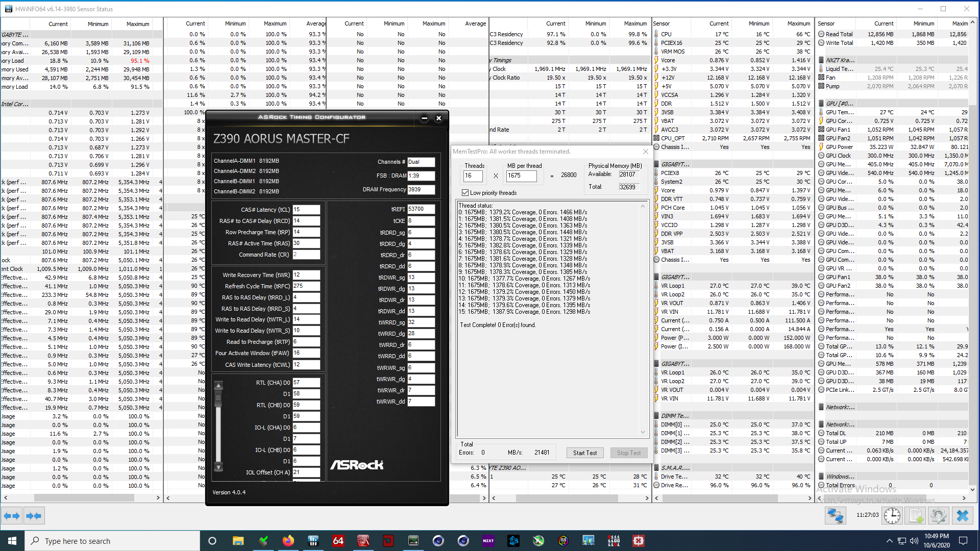Viewport: 980px width, 551px height.
Task: Select the NZXT Kraken sensor group header
Action: 893,60
